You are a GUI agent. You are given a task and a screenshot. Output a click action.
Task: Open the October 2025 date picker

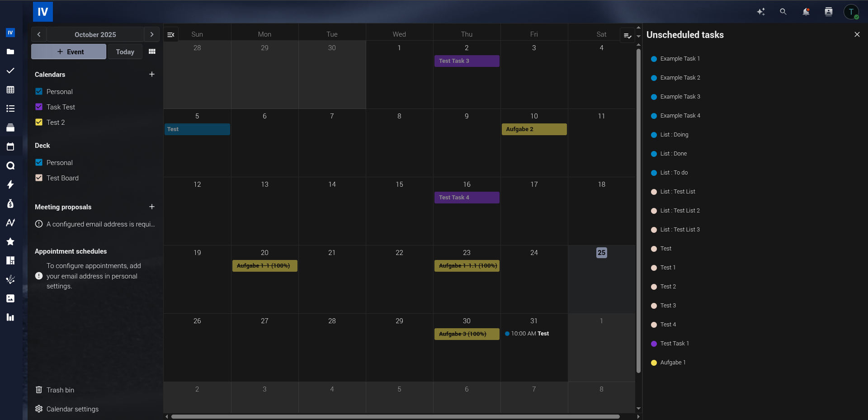[x=95, y=34]
